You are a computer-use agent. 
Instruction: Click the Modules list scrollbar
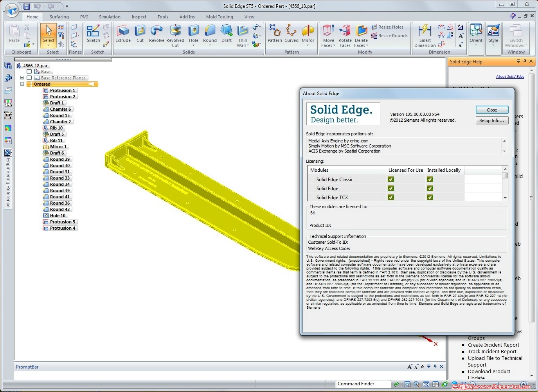[505, 183]
